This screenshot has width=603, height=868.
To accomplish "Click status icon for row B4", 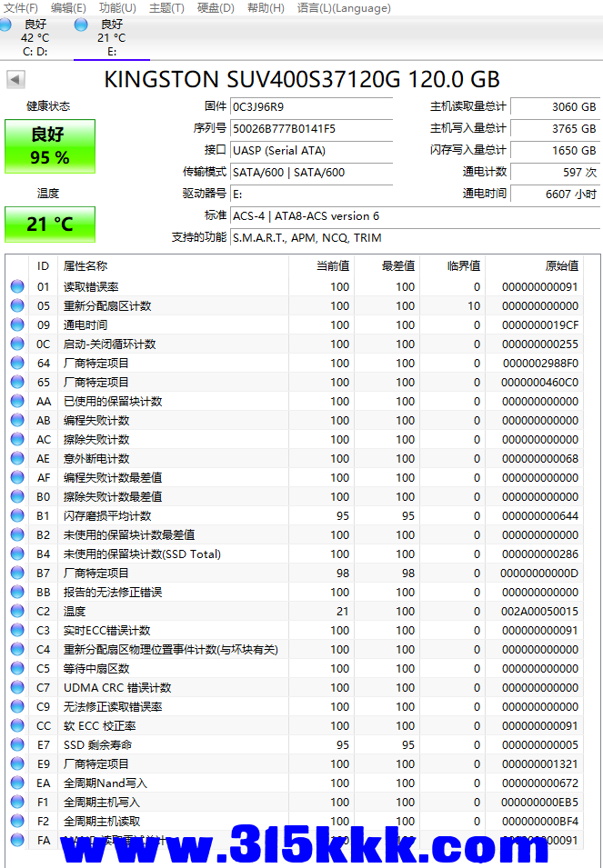I will pyautogui.click(x=17, y=554).
